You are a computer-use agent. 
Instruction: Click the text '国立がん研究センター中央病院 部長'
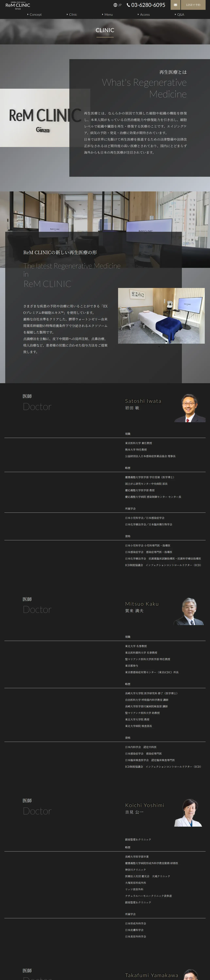coord(146,484)
